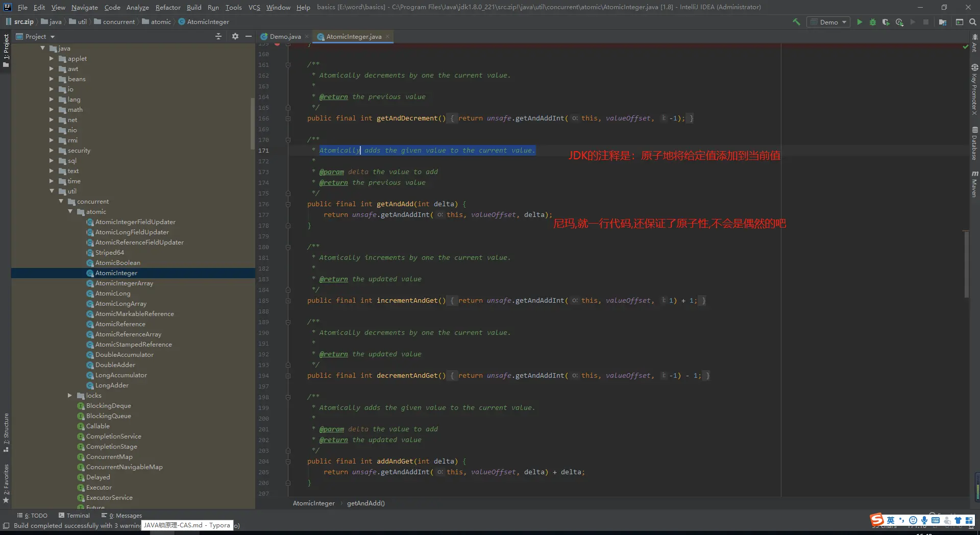The width and height of the screenshot is (980, 535).
Task: Click getAndAdd() in editor breadcrumb
Action: [x=365, y=503]
